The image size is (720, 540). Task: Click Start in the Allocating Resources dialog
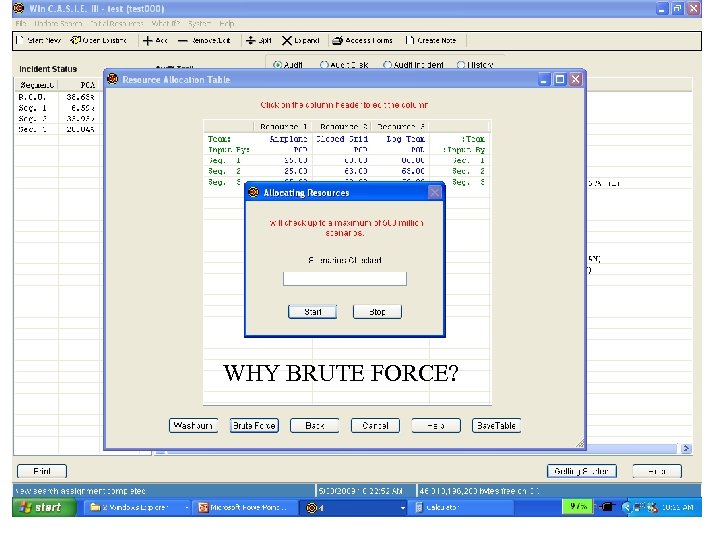coord(312,312)
